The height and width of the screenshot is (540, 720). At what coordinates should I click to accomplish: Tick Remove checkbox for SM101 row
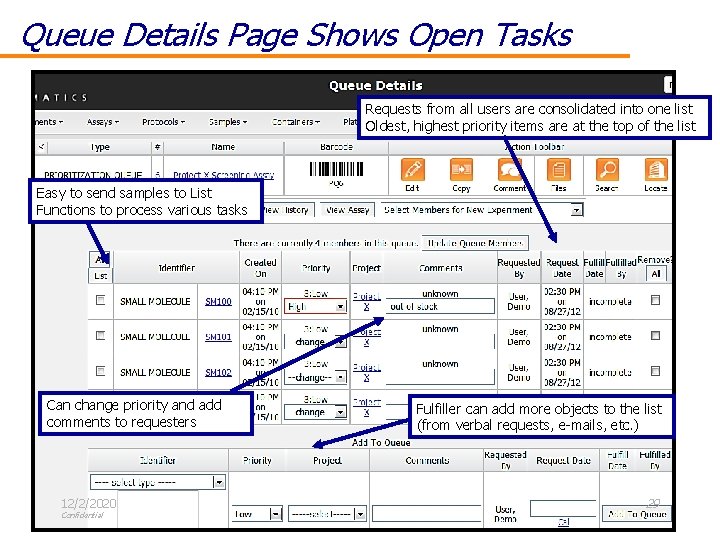pos(655,336)
